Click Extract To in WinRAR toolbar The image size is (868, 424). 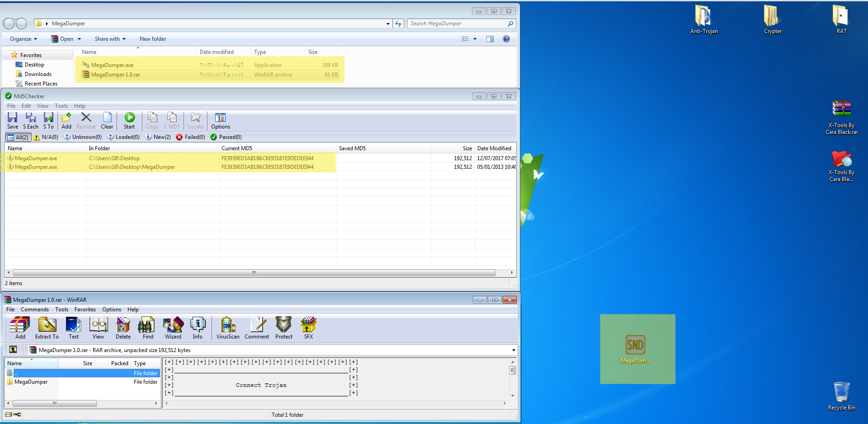pos(47,328)
